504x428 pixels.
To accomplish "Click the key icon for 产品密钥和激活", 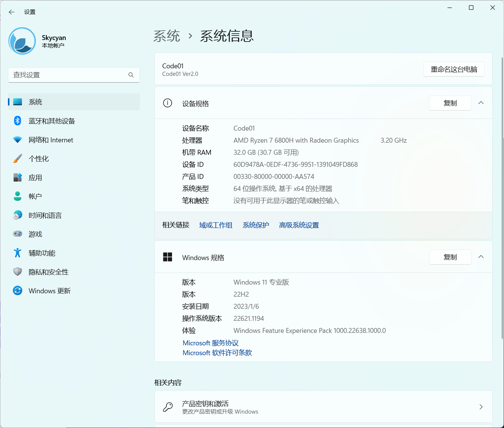I will pyautogui.click(x=167, y=407).
